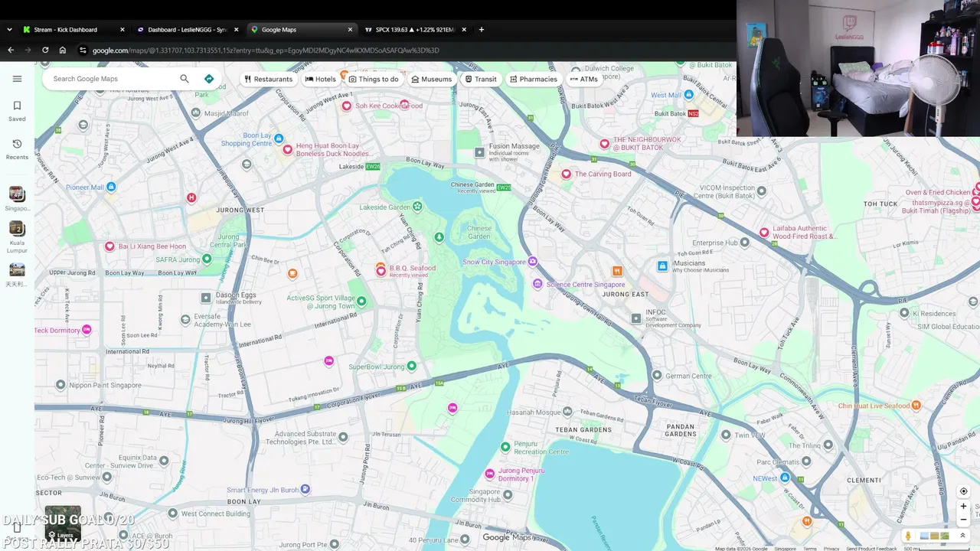Open directions with the blue arrow icon
Screen dimensions: 980x551
click(x=209, y=79)
